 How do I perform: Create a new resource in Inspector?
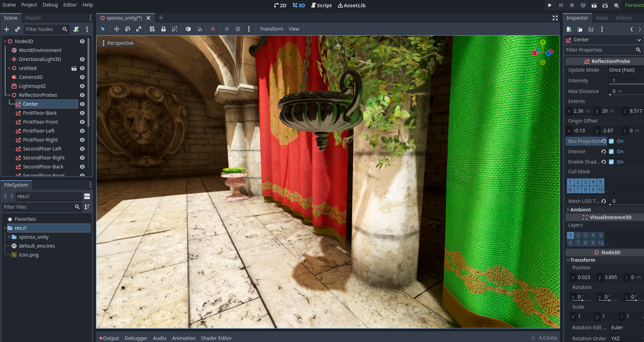click(569, 29)
